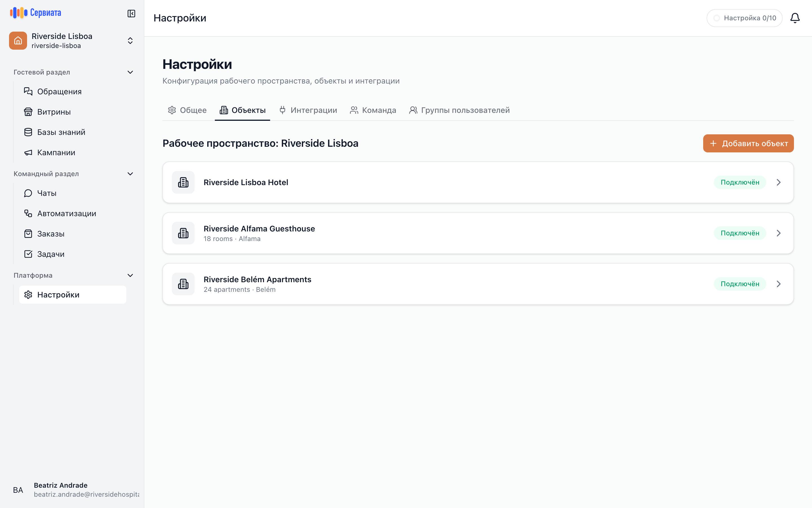Click the Витрины storefront icon

point(28,112)
